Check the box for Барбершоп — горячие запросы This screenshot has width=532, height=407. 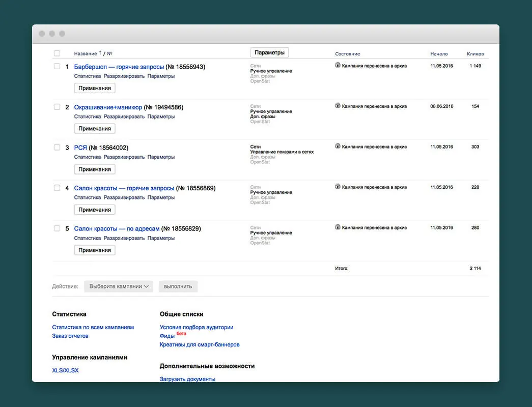pos(57,67)
